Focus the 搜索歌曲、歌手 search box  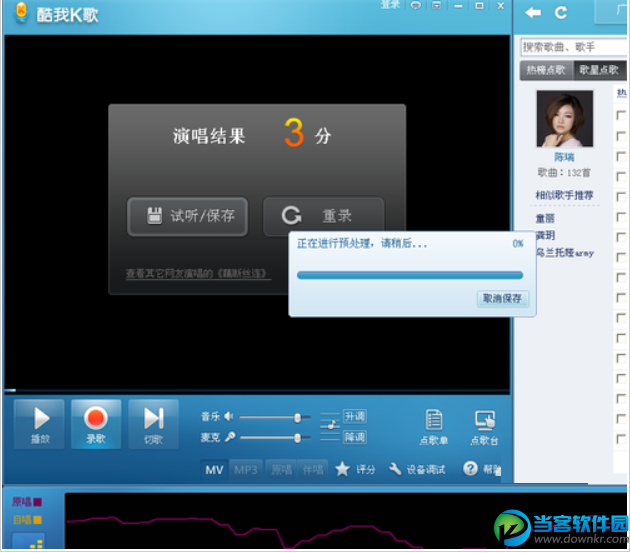573,47
